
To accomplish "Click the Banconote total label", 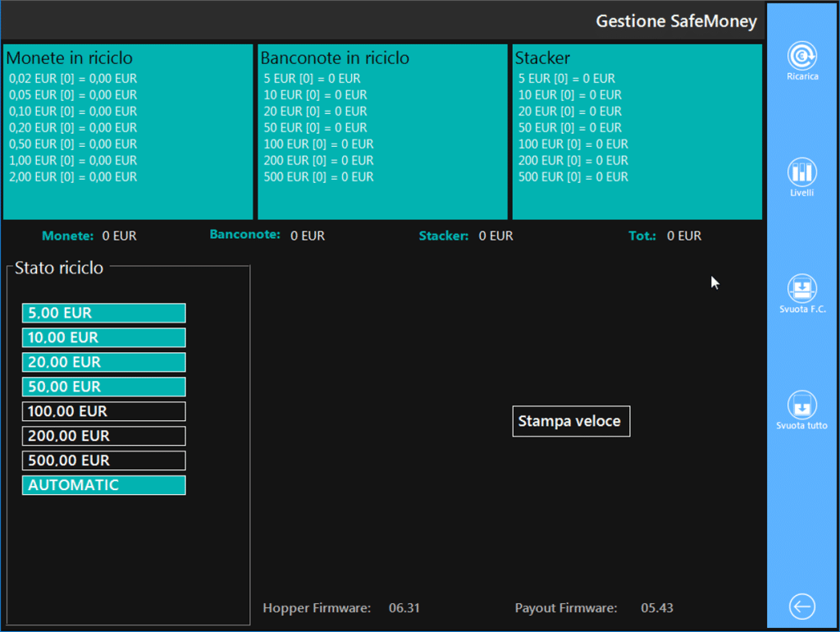I will tap(244, 235).
